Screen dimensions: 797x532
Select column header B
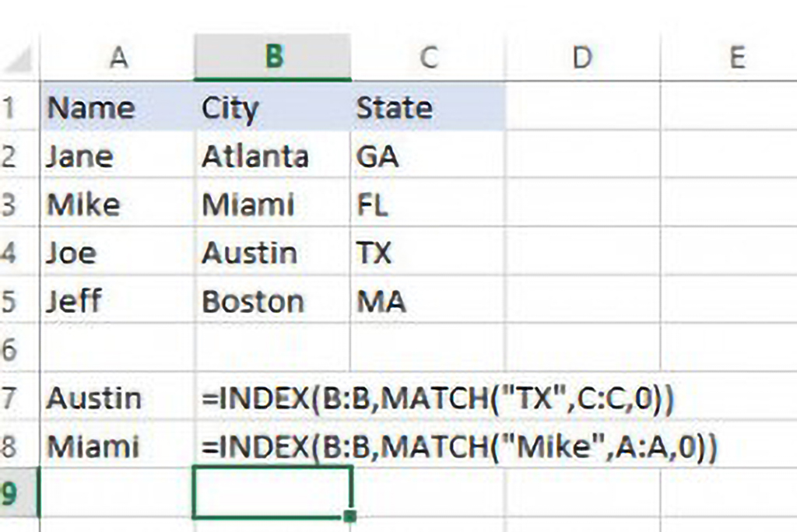click(271, 56)
